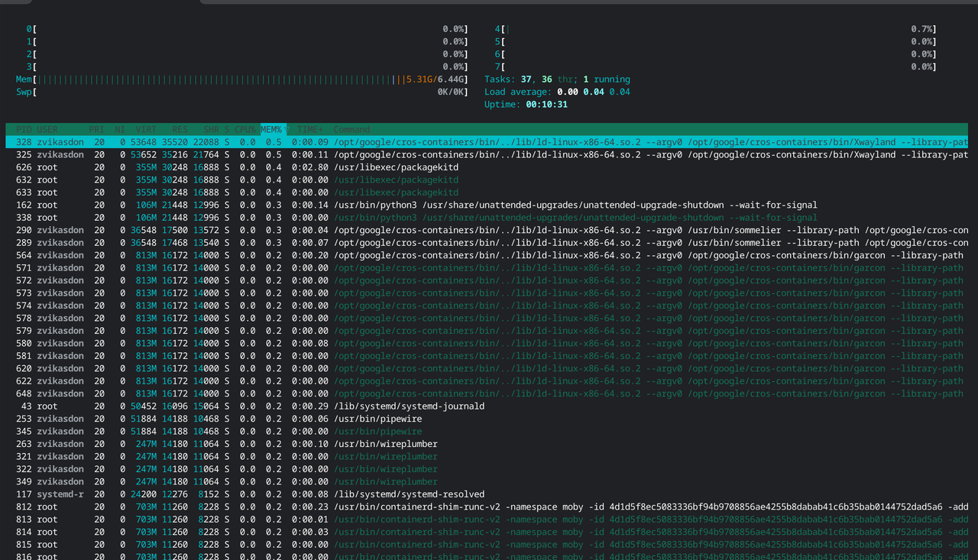The height and width of the screenshot is (560, 978).
Task: Select Xwayland process row PID 325
Action: 487,154
